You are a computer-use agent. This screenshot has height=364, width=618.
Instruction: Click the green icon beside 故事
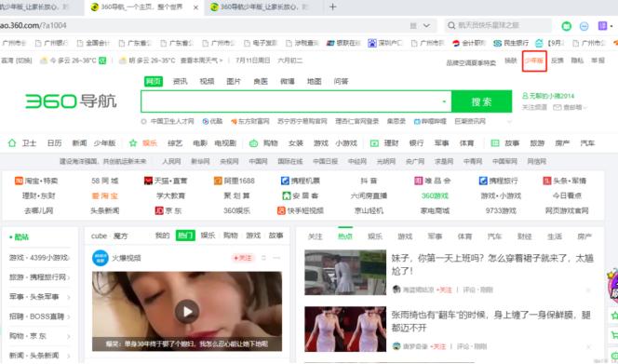[495, 143]
